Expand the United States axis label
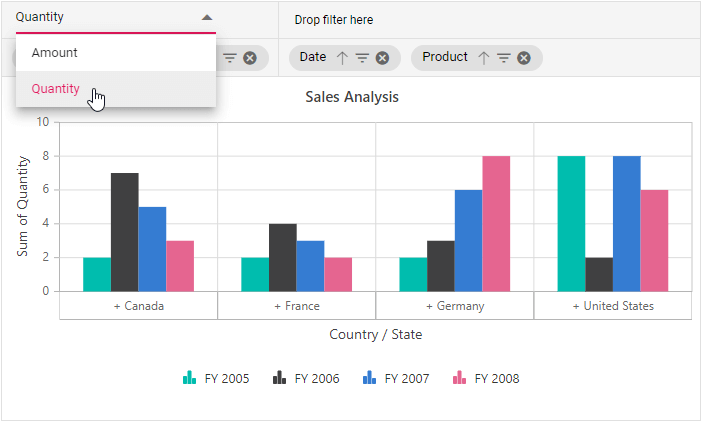 613,306
